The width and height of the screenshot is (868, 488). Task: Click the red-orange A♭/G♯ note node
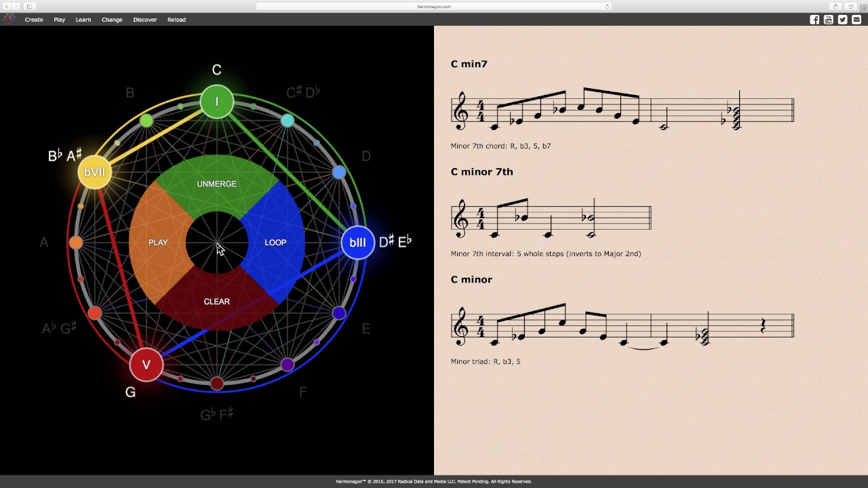pyautogui.click(x=95, y=313)
